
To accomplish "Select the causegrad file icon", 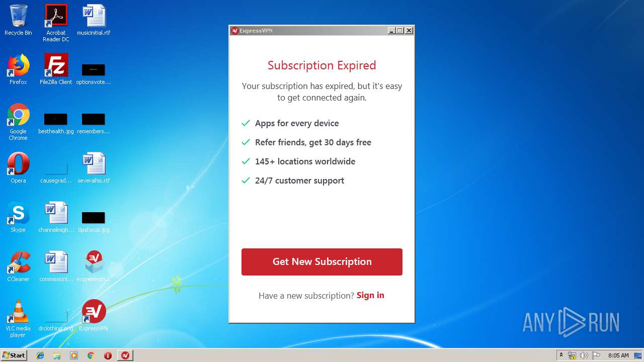I will [x=56, y=172].
